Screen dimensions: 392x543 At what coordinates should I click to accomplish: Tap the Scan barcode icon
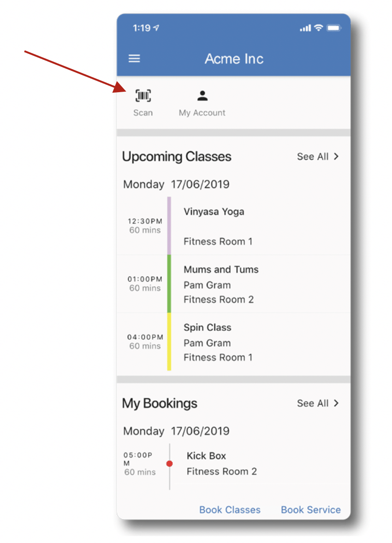click(x=143, y=95)
